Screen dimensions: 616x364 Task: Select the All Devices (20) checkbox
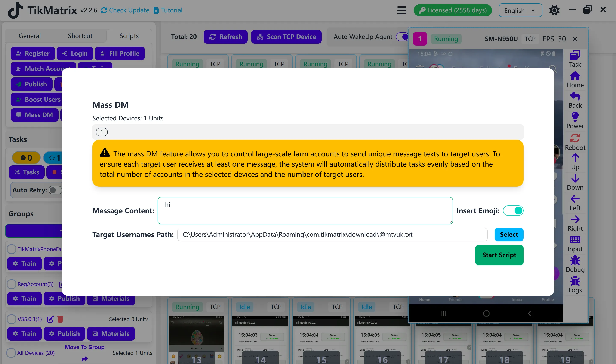(x=11, y=353)
